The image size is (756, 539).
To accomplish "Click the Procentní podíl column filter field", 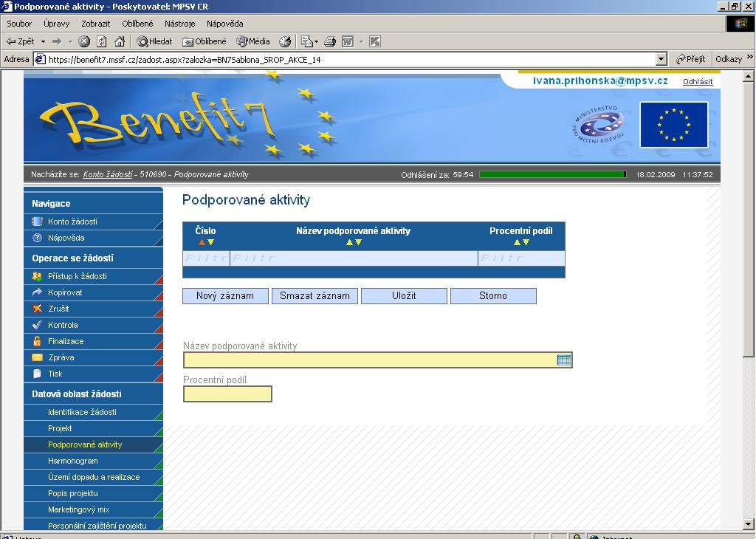I will pos(521,258).
